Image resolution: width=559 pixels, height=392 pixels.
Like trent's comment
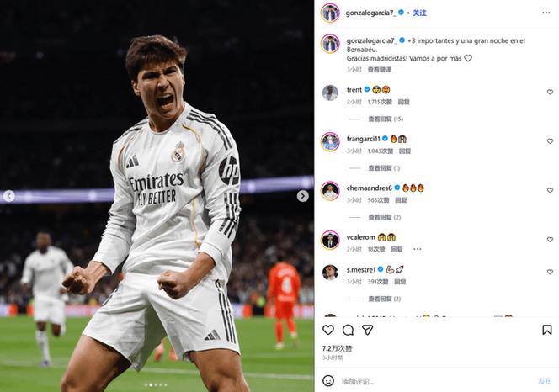point(550,92)
